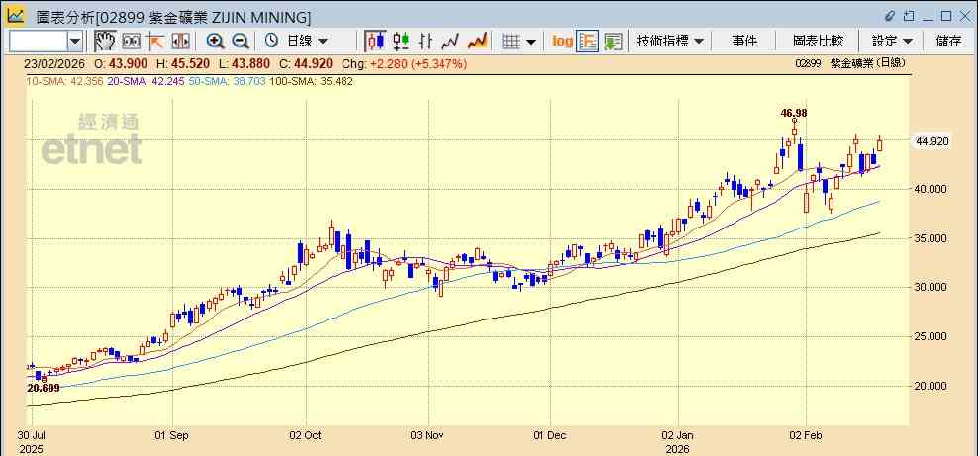
Task: Toggle the data legend panel icon
Action: 587,42
